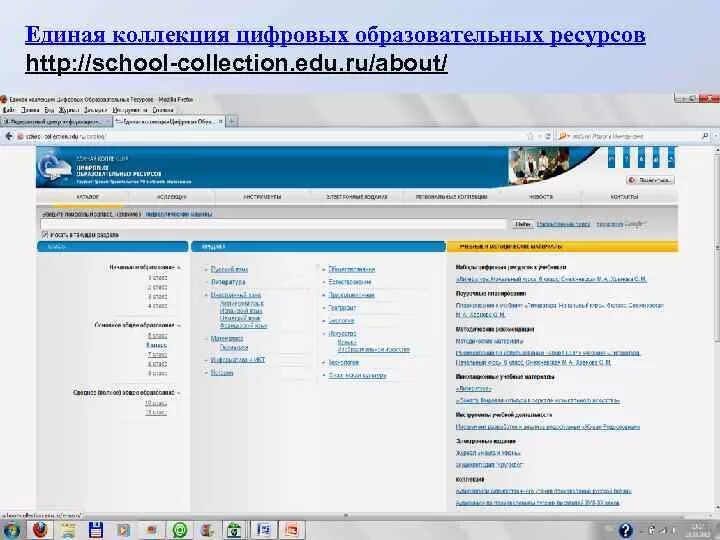Screen dimensions: 720x540
Task: Open the География subject link
Action: pyautogui.click(x=342, y=308)
